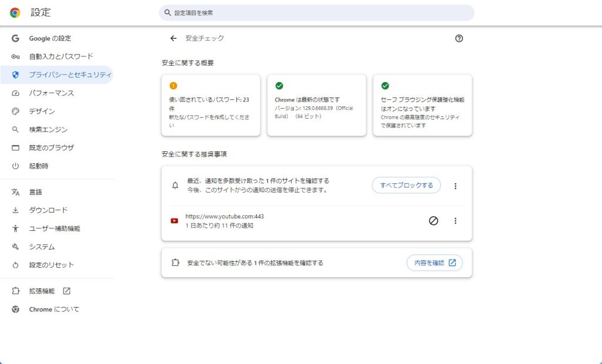
Task: Open three-dot menu next to すべてブロックする
Action: click(x=455, y=186)
